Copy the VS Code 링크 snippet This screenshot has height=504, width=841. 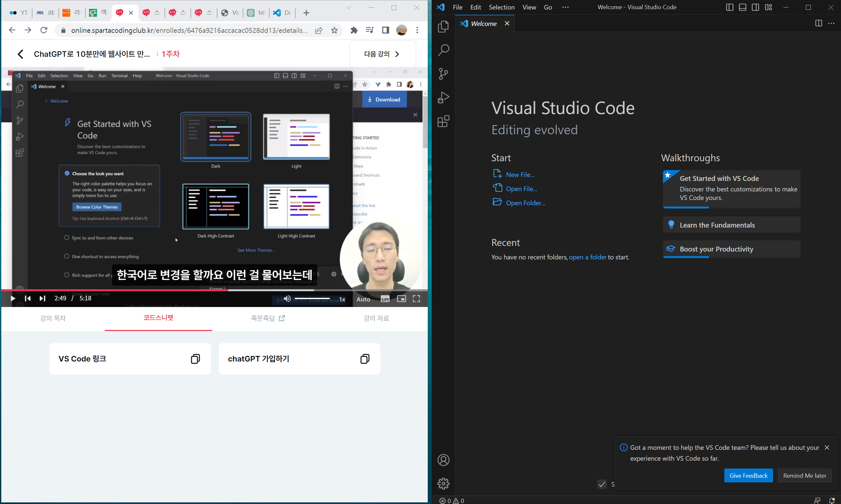pyautogui.click(x=195, y=359)
